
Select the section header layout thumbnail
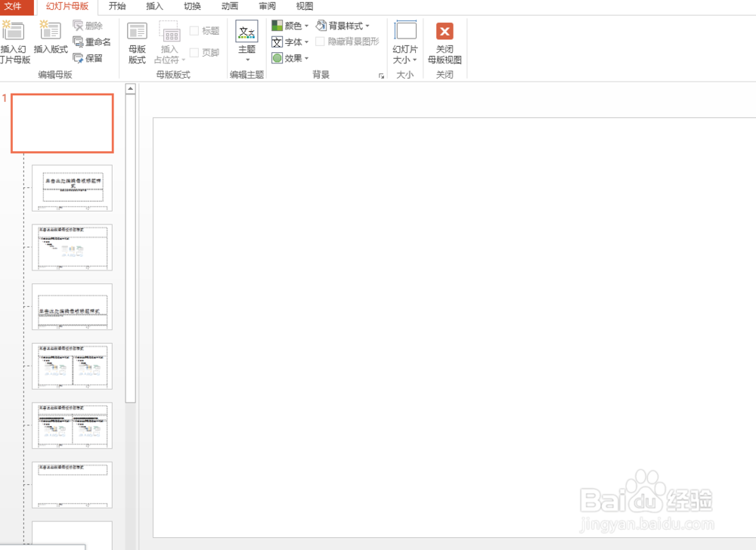point(73,307)
